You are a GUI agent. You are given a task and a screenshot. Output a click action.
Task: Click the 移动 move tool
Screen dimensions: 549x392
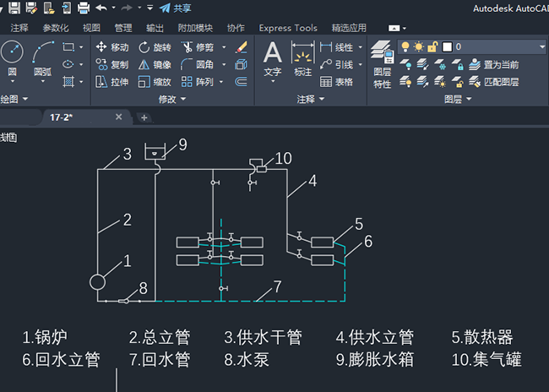[112, 47]
